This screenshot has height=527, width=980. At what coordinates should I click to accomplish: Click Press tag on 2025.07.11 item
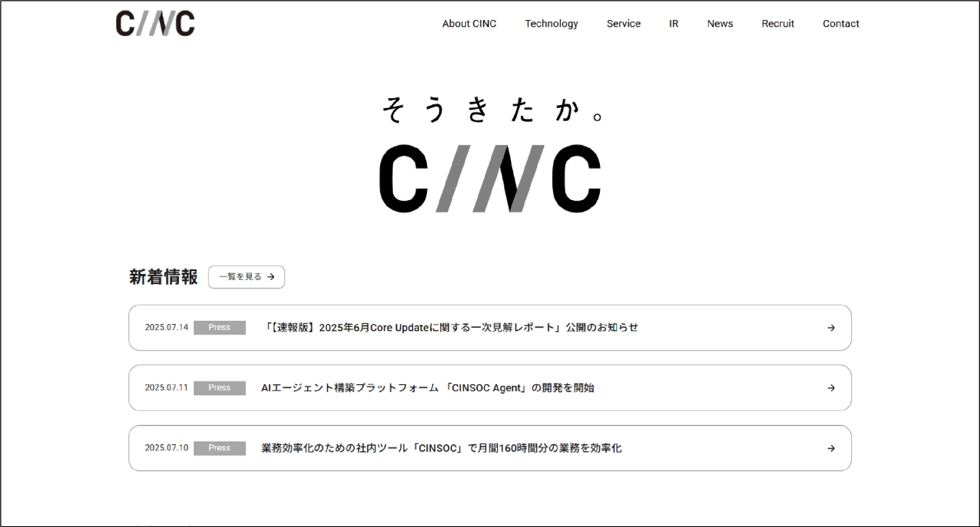(x=219, y=388)
